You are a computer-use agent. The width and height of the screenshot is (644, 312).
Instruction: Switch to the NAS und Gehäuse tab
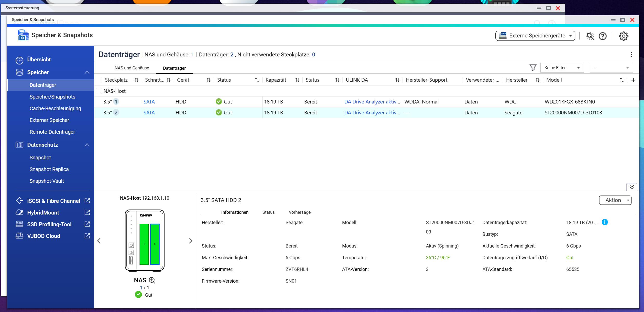pyautogui.click(x=132, y=68)
